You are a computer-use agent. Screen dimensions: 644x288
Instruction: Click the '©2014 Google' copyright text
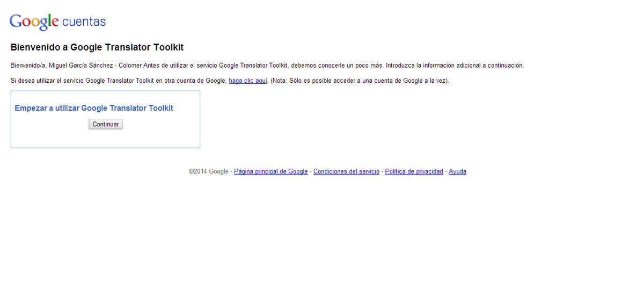(x=208, y=171)
